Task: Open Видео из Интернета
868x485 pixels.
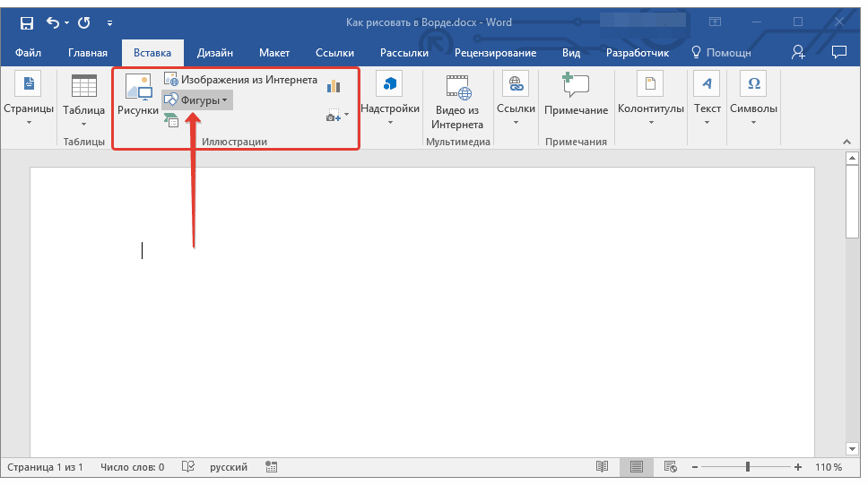Action: coord(457,101)
